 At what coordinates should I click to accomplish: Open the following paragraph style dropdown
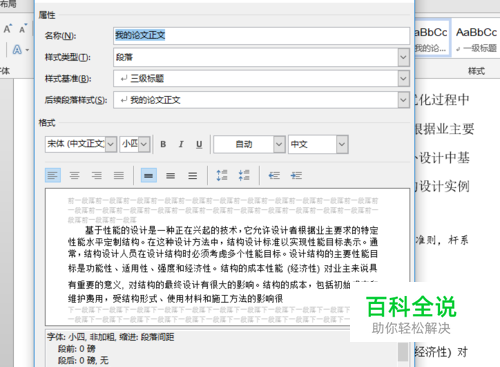click(x=403, y=100)
